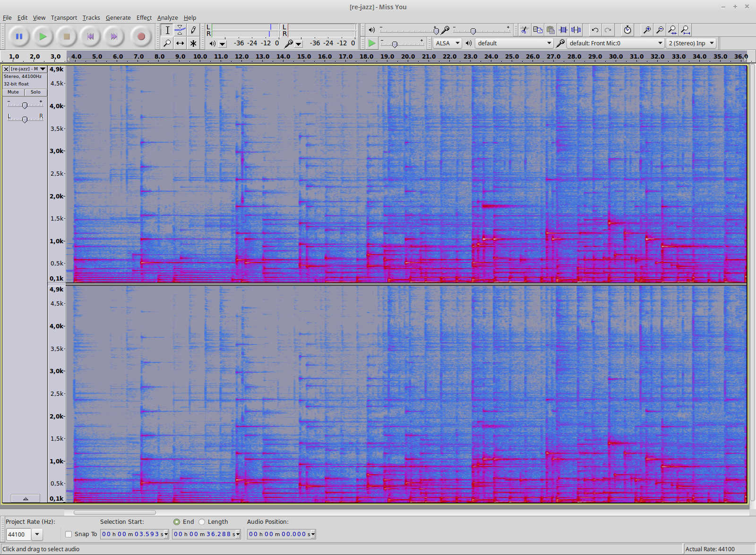The width and height of the screenshot is (756, 555).
Task: Stop playback with the Stop button
Action: (x=67, y=36)
